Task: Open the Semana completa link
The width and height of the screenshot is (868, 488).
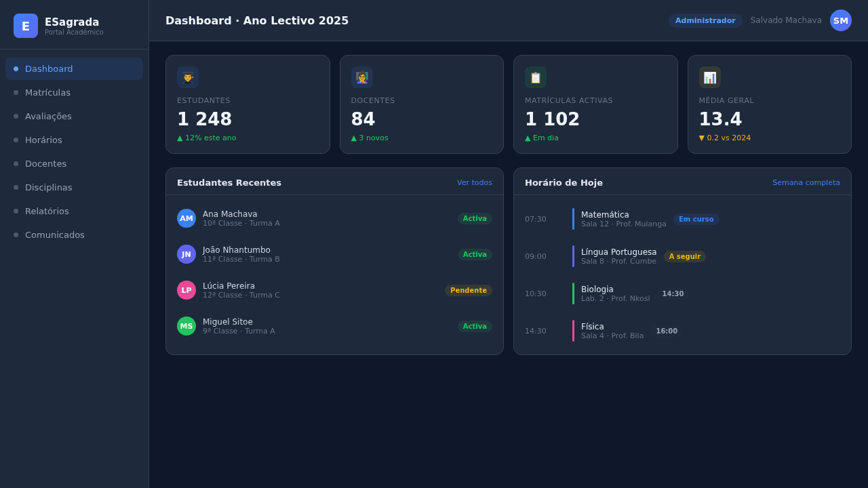Action: pos(806,182)
